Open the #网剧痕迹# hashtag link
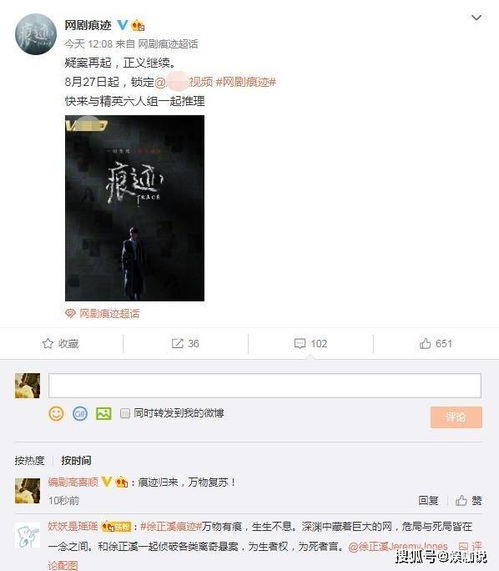Viewport: 499px width, 571px height. (x=246, y=82)
